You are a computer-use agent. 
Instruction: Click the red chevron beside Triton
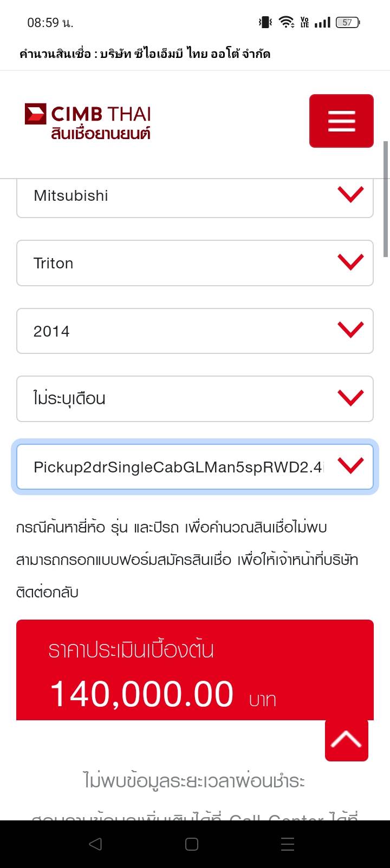[350, 262]
